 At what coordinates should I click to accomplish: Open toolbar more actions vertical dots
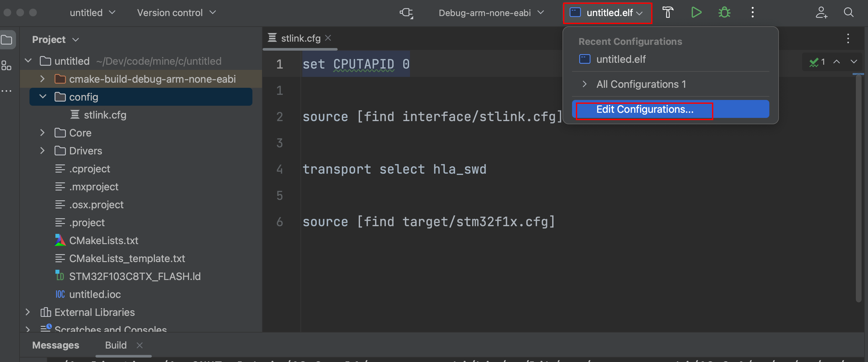(752, 13)
